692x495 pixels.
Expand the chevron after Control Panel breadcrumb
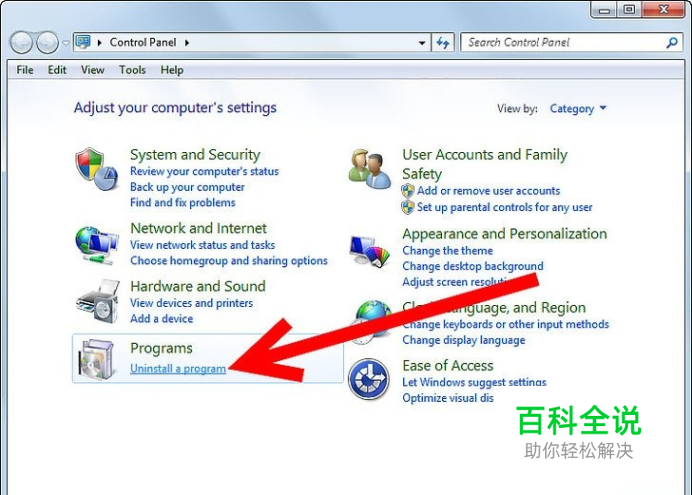[x=187, y=43]
